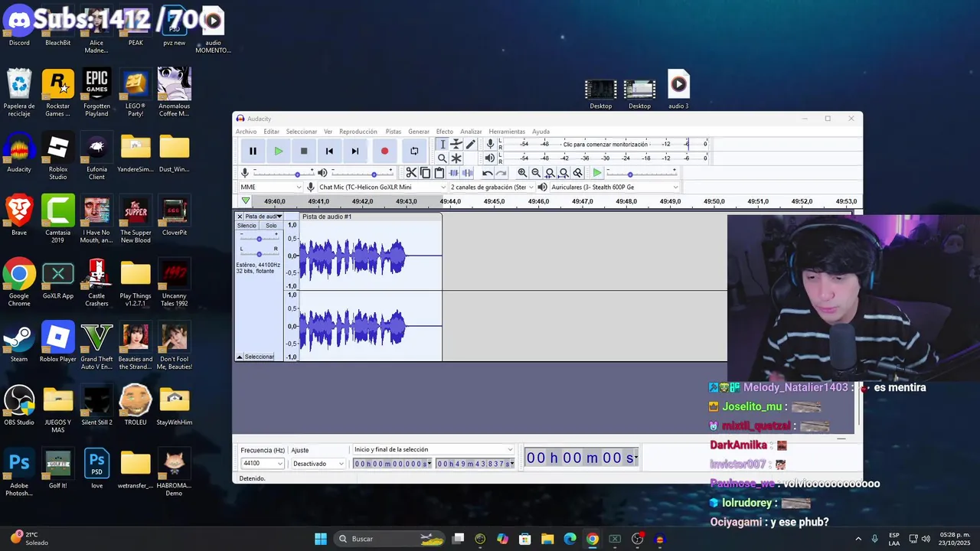
Task: Select the Envelope tool
Action: [456, 144]
